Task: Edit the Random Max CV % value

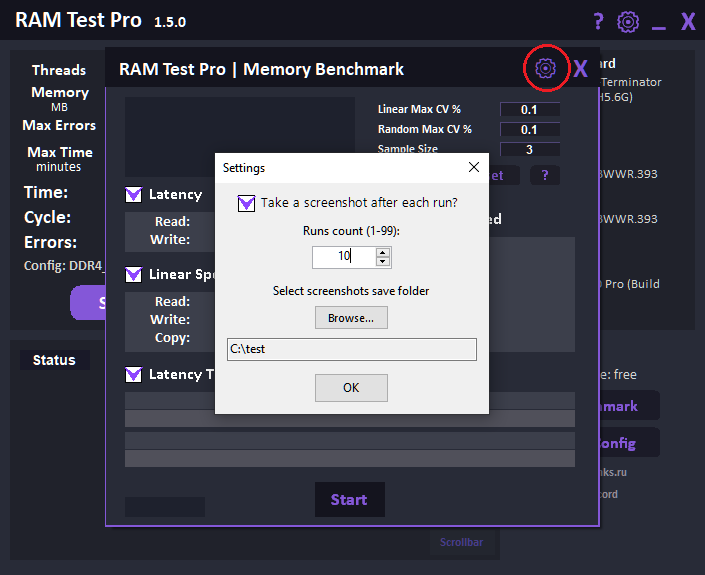Action: [x=529, y=129]
